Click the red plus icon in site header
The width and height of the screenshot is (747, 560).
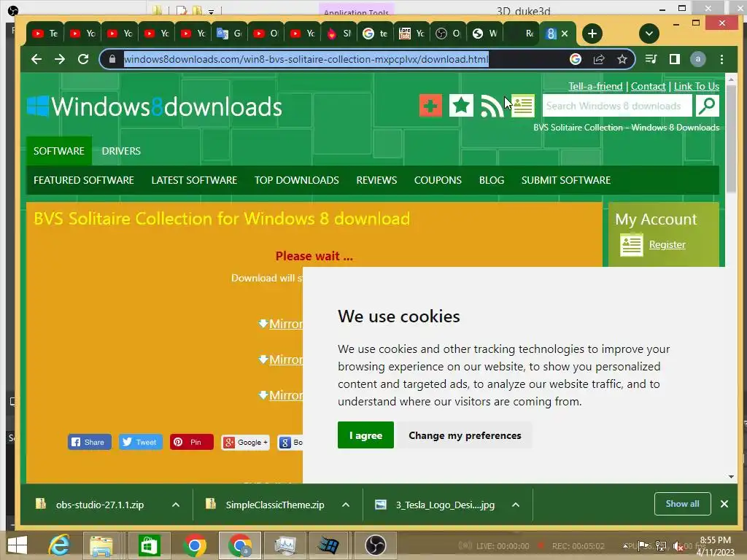tap(430, 106)
